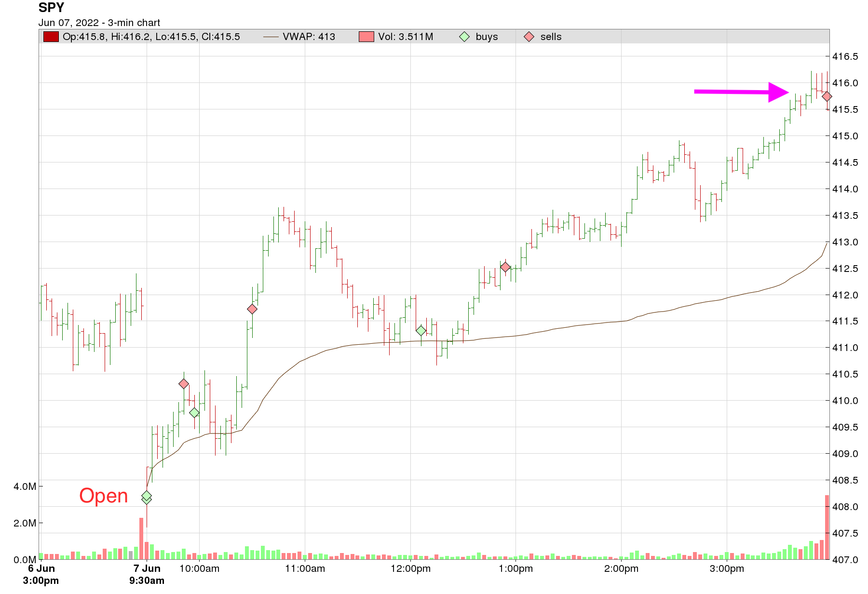Click the 'buys' legend label
Screen dimensions: 868x594
click(x=487, y=37)
